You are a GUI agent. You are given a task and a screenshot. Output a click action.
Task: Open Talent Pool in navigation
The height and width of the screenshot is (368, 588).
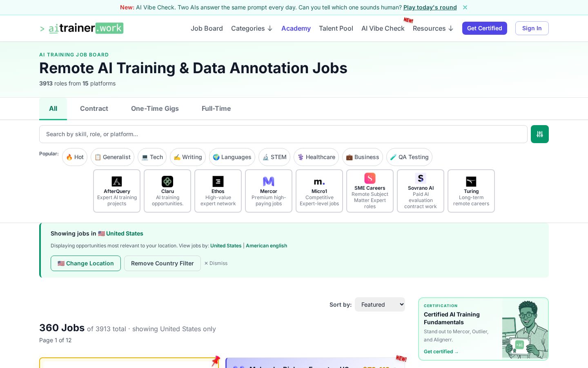coord(336,28)
